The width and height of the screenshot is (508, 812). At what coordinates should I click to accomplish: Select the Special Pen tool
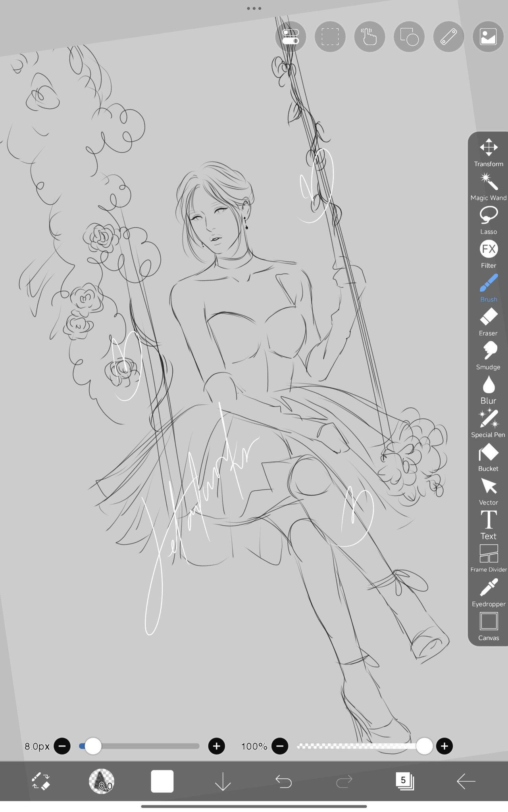[x=488, y=424]
